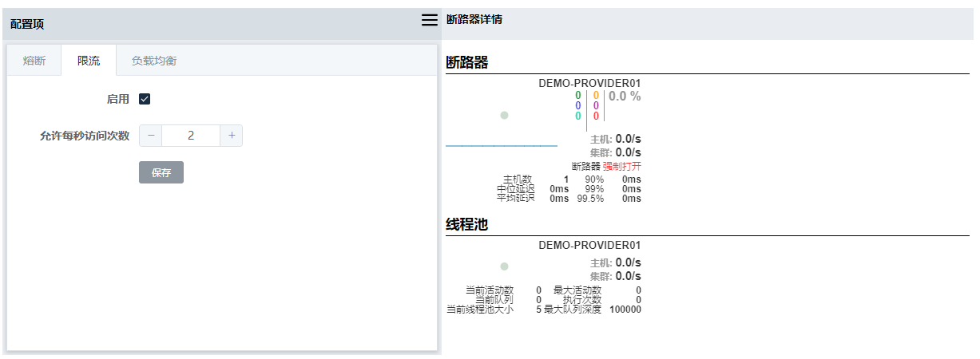Viewport: 980px width, 359px height.
Task: Click the 配置项 panel title
Action: [27, 24]
